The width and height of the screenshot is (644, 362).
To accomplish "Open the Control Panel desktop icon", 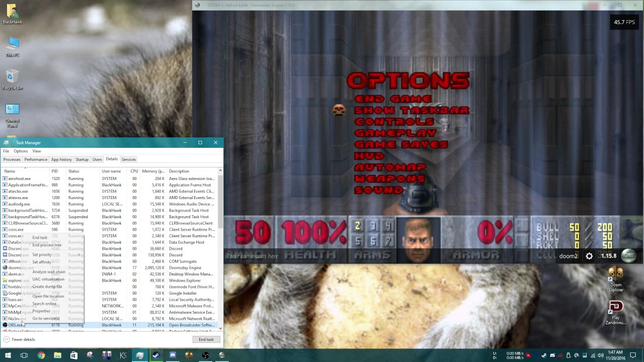I will [13, 116].
